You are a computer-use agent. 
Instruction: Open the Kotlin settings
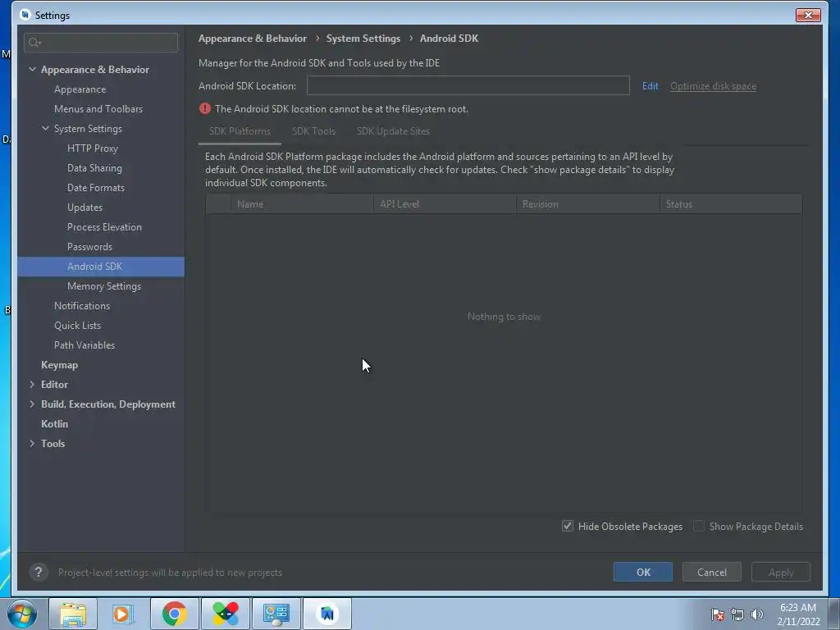54,424
